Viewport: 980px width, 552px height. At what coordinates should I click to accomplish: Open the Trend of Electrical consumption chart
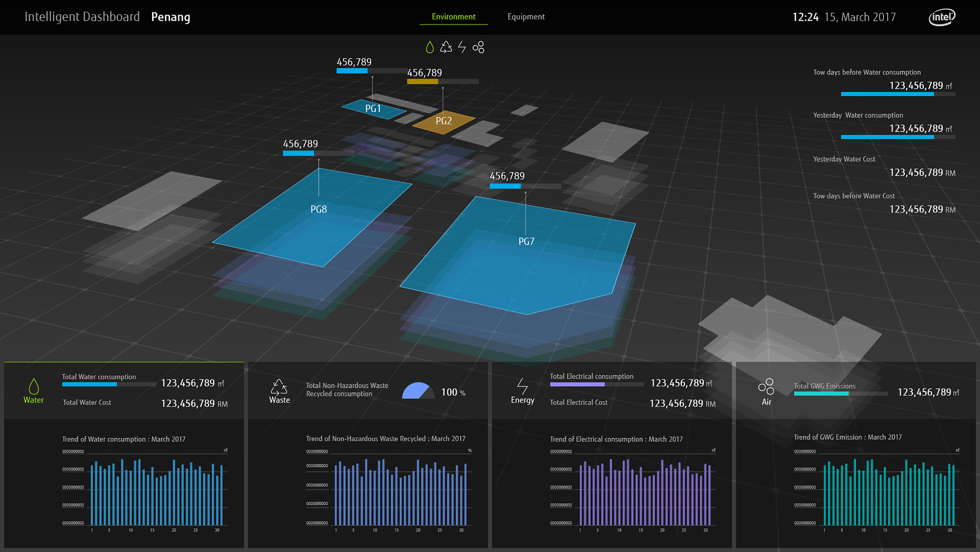pos(633,490)
